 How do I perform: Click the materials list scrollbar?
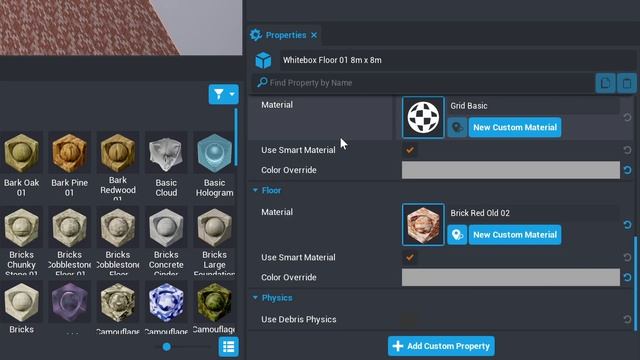236,137
